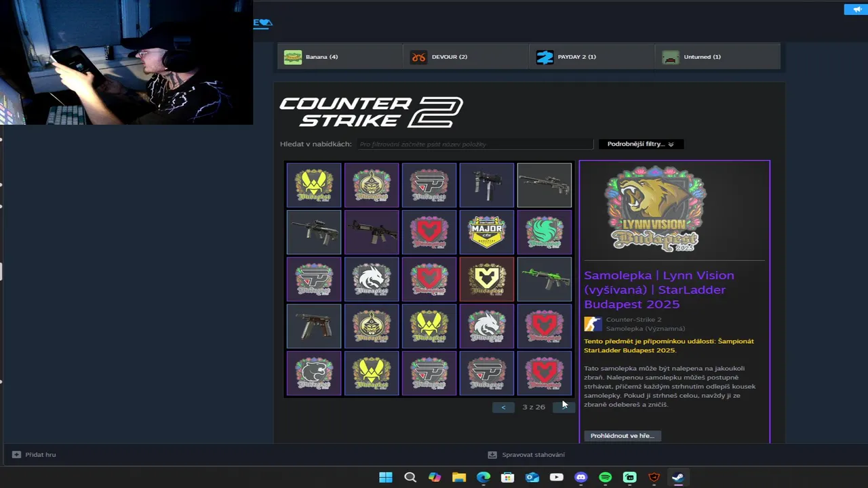868x488 pixels.
Task: Click Prohlédnout ve hře button
Action: click(623, 436)
